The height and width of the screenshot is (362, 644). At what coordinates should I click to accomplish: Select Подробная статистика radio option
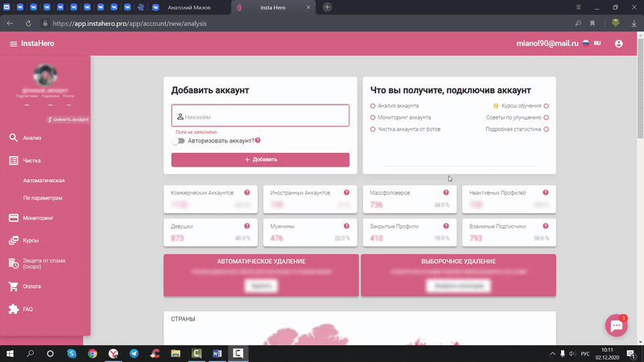click(x=546, y=130)
